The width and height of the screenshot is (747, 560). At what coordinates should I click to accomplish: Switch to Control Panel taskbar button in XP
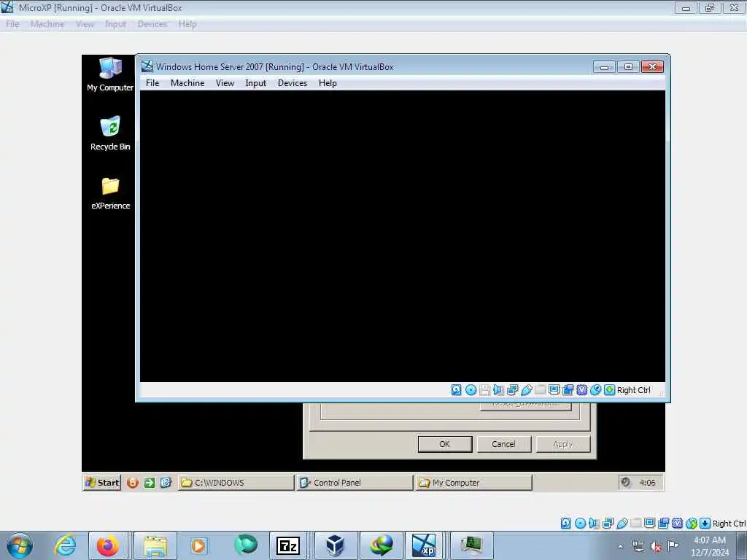pyautogui.click(x=355, y=483)
